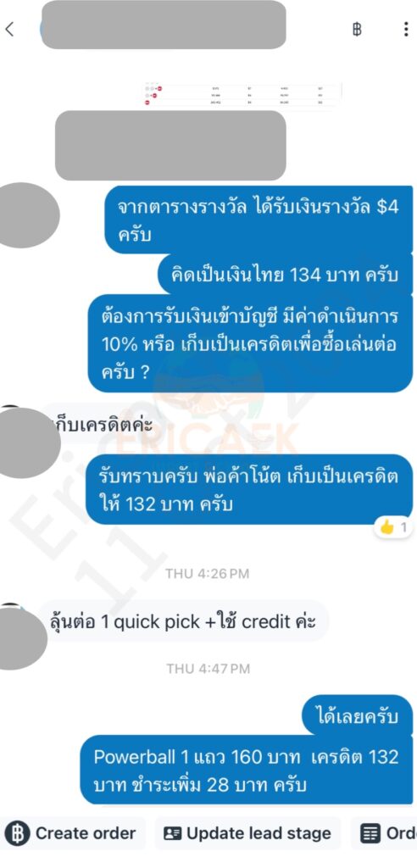Select the Powerball 160 baht message
This screenshot has width=417, height=868.
pyautogui.click(x=247, y=770)
